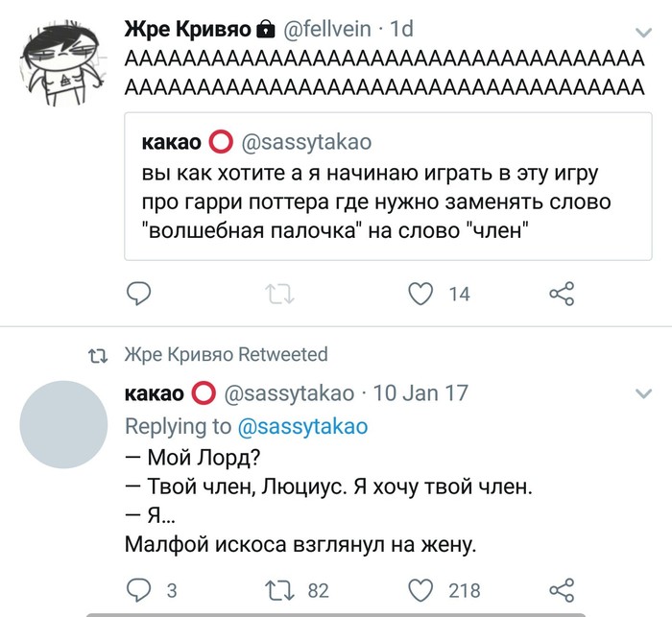Image resolution: width=672 pixels, height=617 pixels.
Task: Like the top tweet with 14 likes
Action: 420,293
